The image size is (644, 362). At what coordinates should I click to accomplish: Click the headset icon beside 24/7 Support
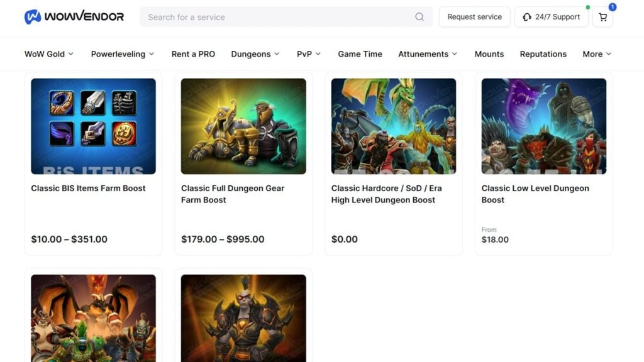tap(526, 17)
